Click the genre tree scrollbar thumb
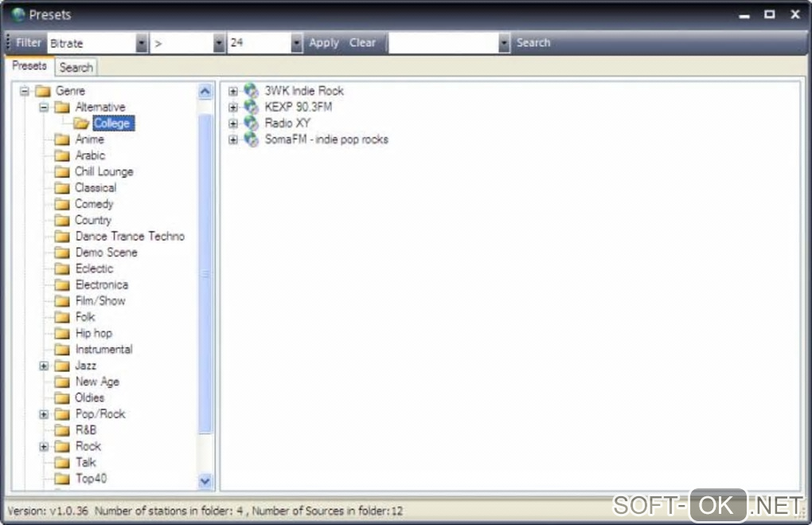The image size is (812, 525). click(205, 273)
